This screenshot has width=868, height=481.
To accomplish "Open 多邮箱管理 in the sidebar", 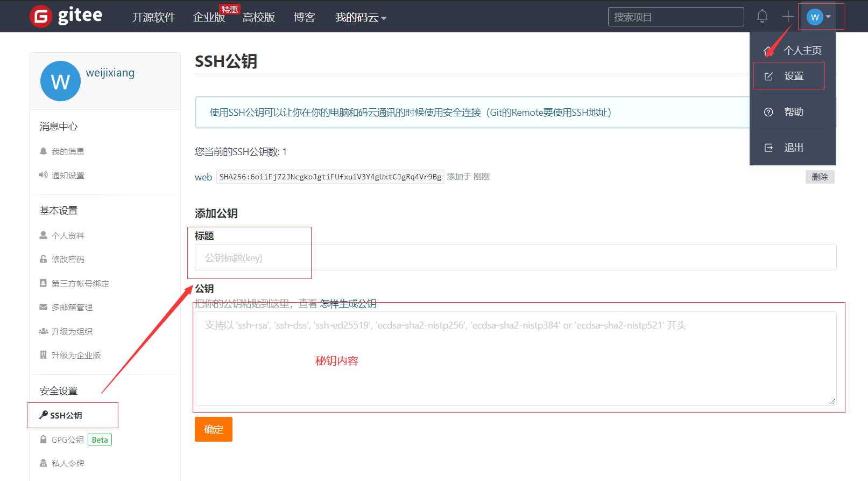I will point(72,307).
